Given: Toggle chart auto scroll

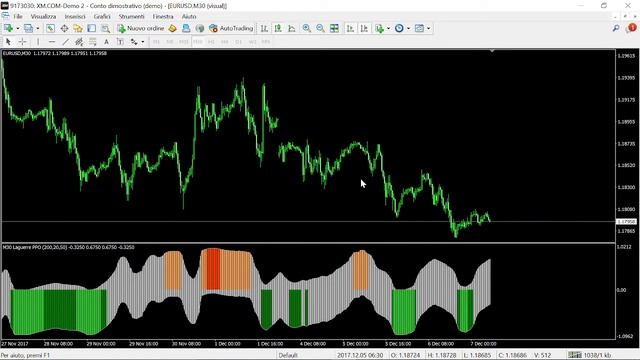Looking at the screenshot, I should (x=350, y=28).
